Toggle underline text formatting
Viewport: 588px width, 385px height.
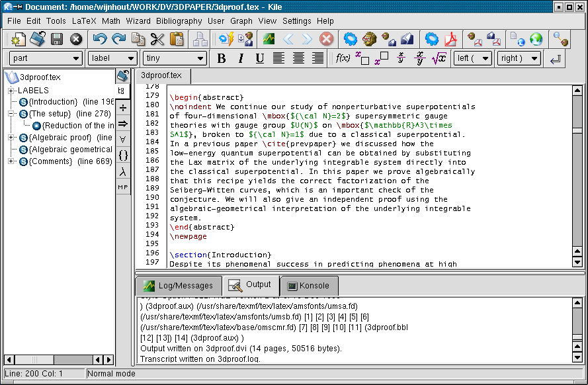coord(259,58)
